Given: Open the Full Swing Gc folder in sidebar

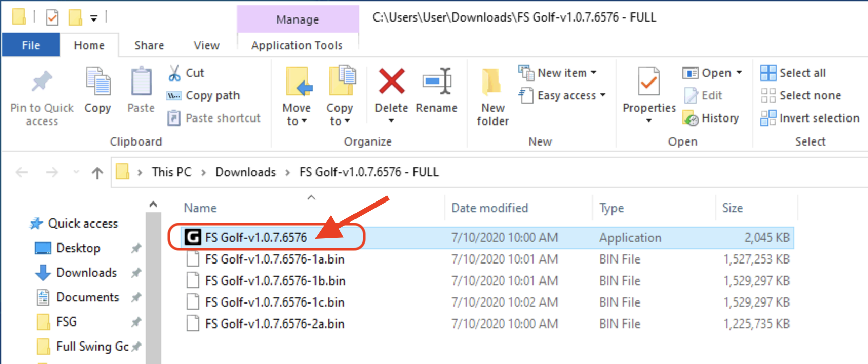Looking at the screenshot, I should 92,347.
